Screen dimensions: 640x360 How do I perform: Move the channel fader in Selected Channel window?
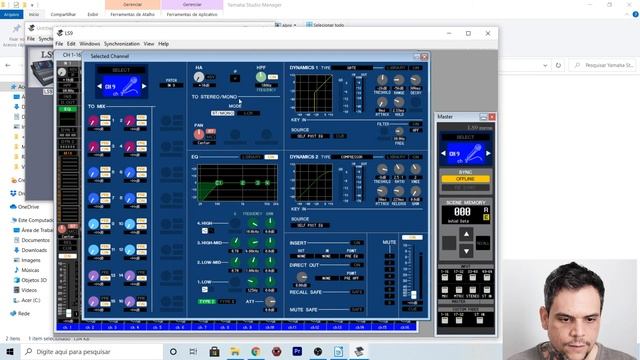[413, 294]
